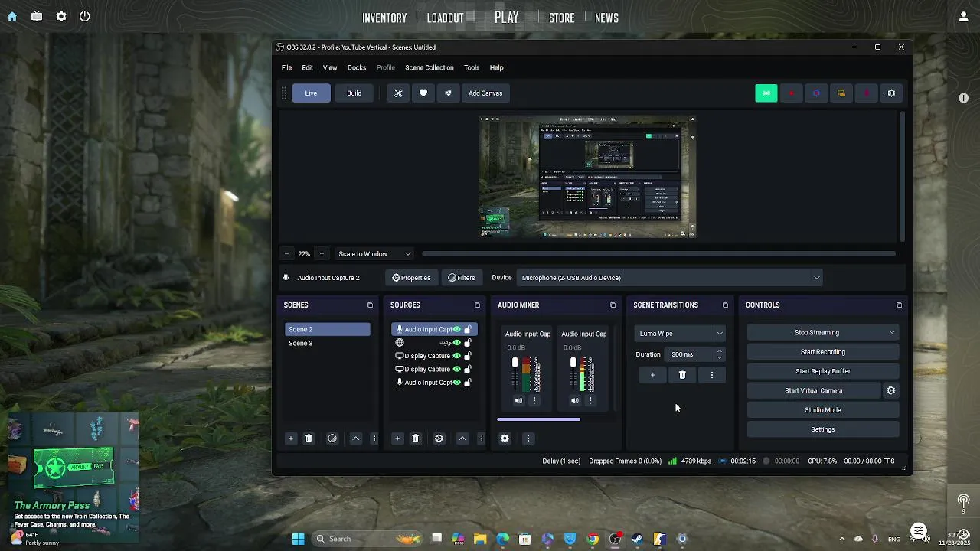Remove selected source using Sources trash icon

click(415, 439)
